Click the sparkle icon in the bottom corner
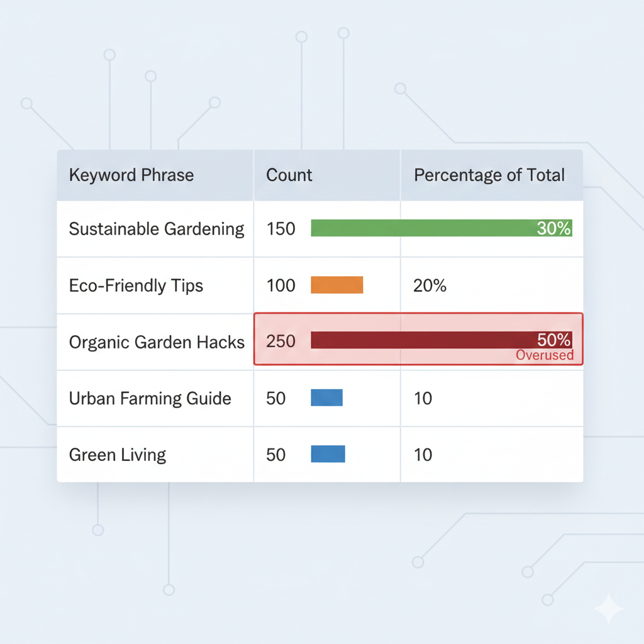 coord(608,608)
